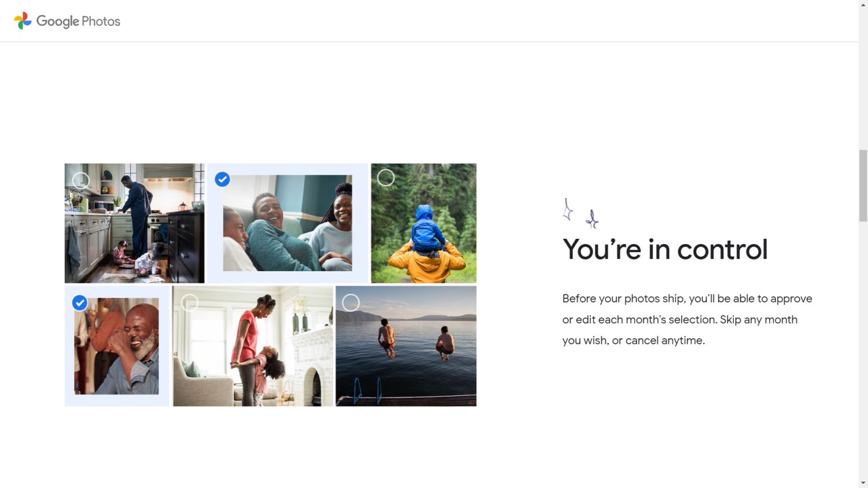Uncheck the laughing couple on couch photo
Viewport: 868px width, 488px height.
point(222,179)
